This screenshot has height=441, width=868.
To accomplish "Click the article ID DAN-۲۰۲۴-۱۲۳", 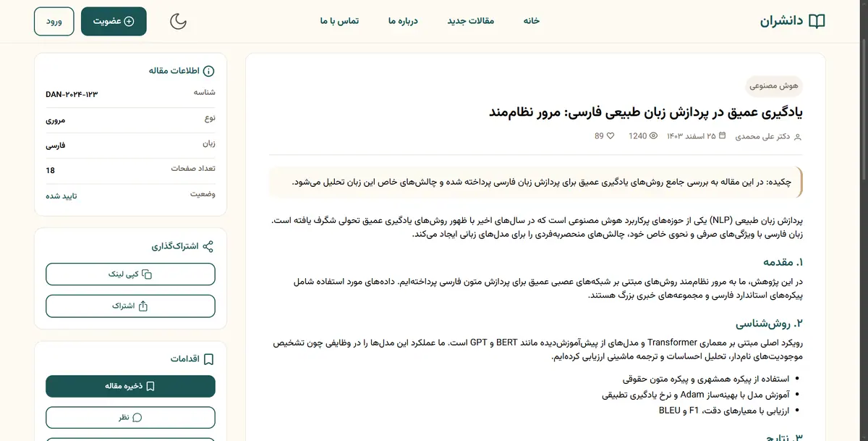I will 72,95.
